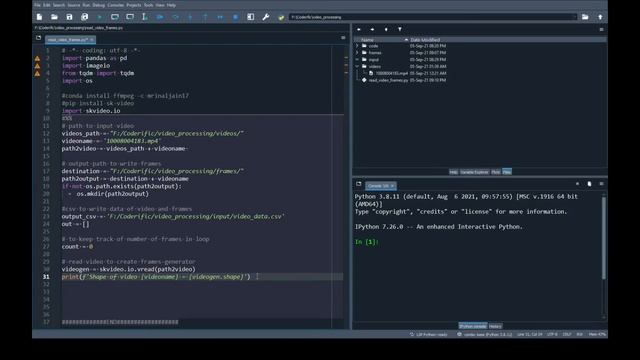
Task: Open the Search menu
Action: (x=59, y=5)
